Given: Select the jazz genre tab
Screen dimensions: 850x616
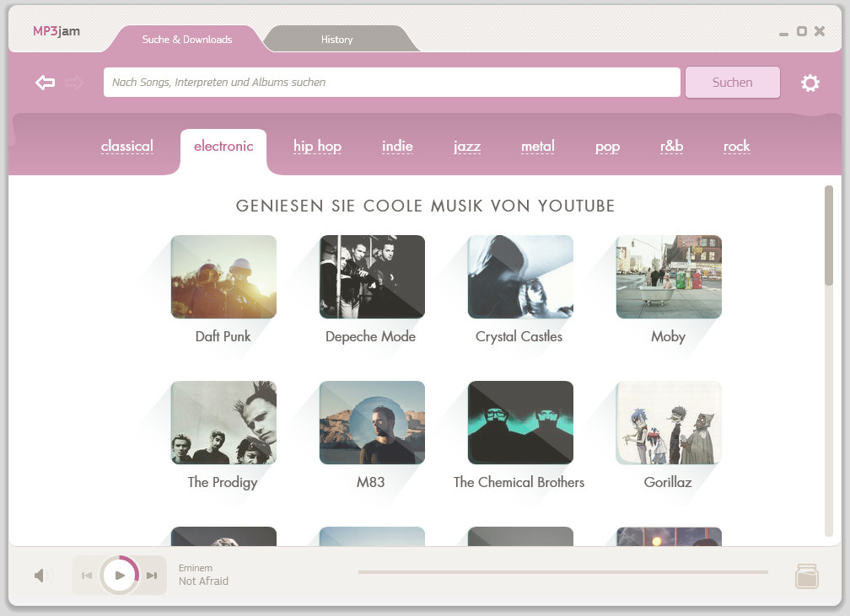Looking at the screenshot, I should [467, 147].
